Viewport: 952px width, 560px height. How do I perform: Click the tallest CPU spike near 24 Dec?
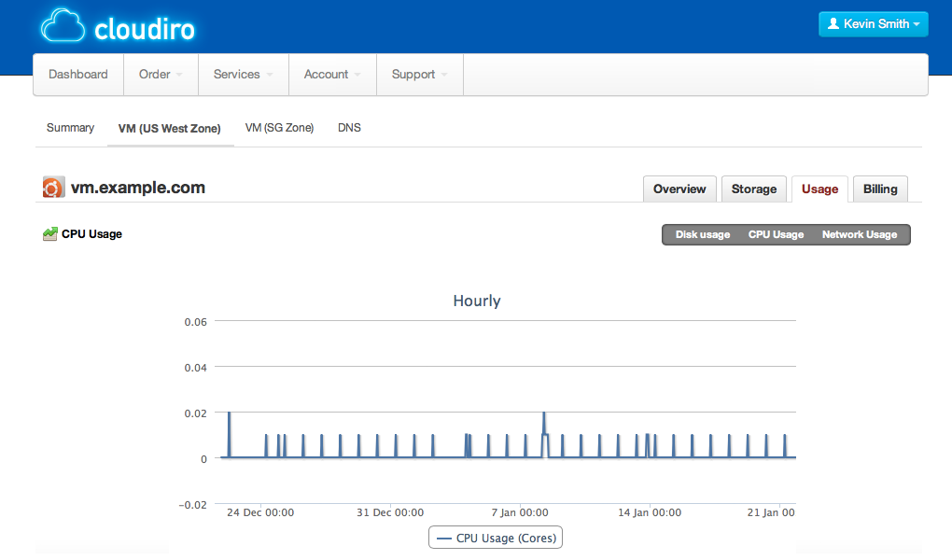click(229, 434)
